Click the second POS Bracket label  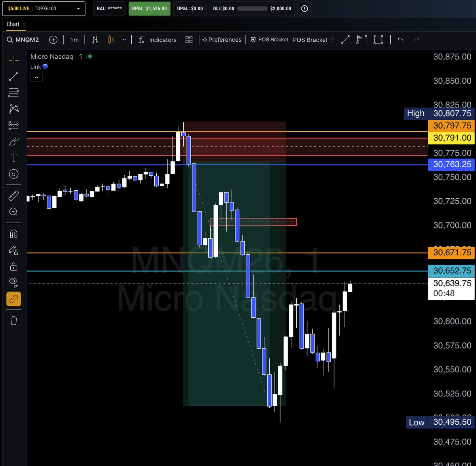pos(310,40)
